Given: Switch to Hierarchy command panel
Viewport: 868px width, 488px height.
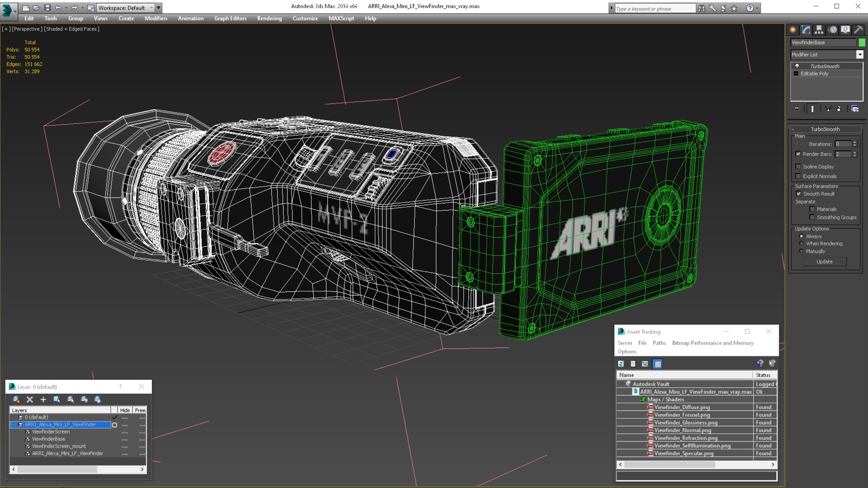Looking at the screenshot, I should click(x=819, y=30).
